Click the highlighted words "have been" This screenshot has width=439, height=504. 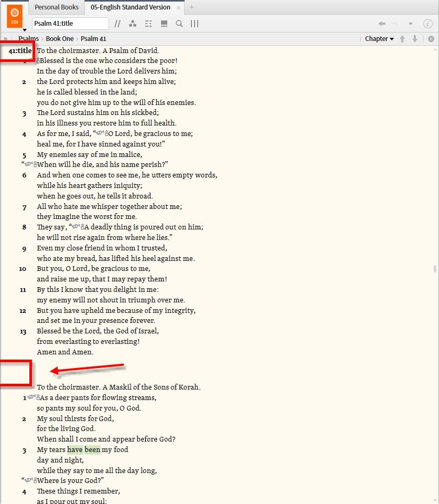[x=84, y=450]
